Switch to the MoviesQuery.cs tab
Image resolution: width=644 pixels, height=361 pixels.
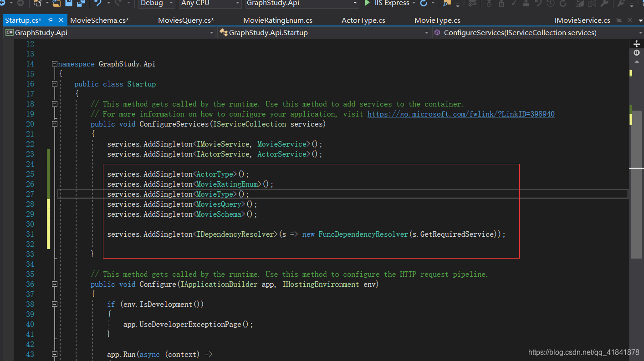186,20
